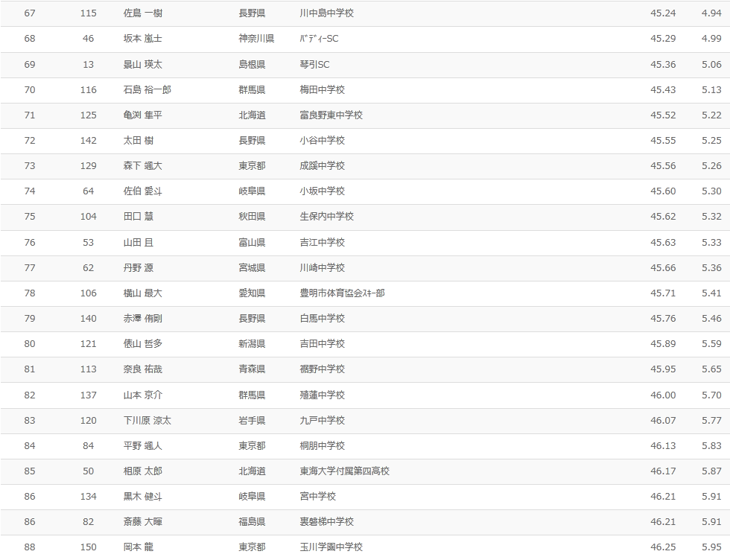Click the school 玉川学園中学校

[x=331, y=547]
